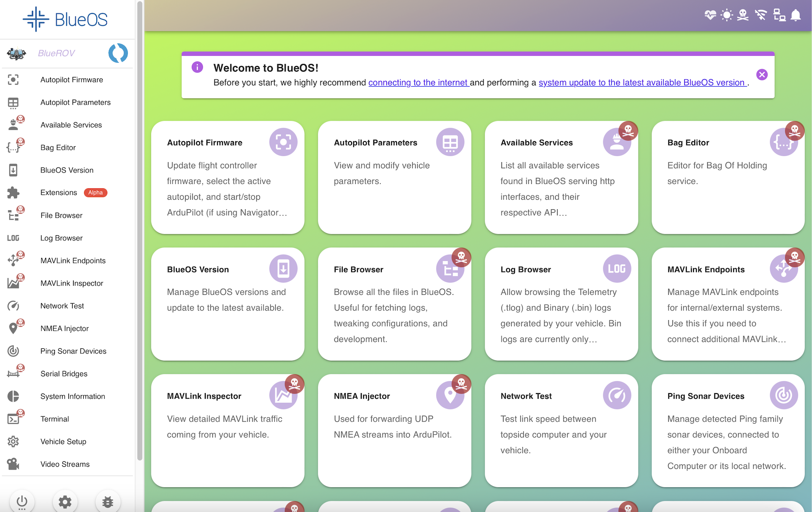Click system update to latest BlueOS version link
The width and height of the screenshot is (812, 512).
pyautogui.click(x=642, y=82)
